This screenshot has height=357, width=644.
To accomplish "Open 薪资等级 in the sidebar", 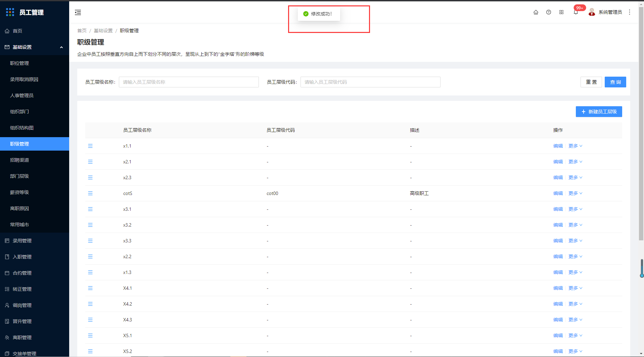I will coord(35,192).
